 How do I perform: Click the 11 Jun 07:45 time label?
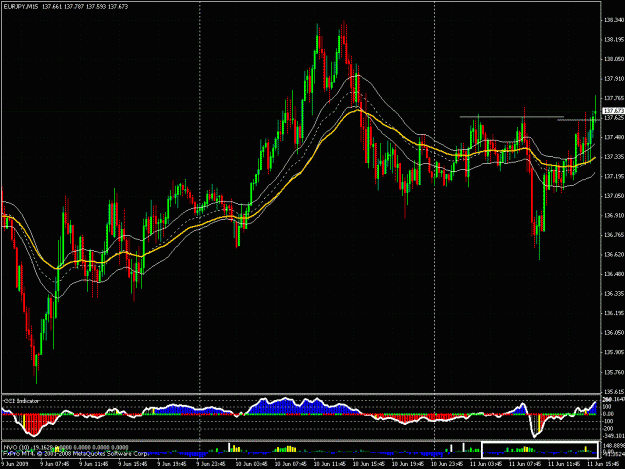(x=525, y=464)
